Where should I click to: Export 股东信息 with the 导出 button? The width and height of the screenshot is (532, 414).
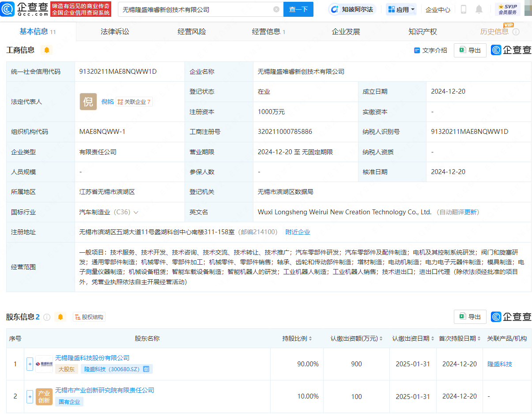click(470, 317)
